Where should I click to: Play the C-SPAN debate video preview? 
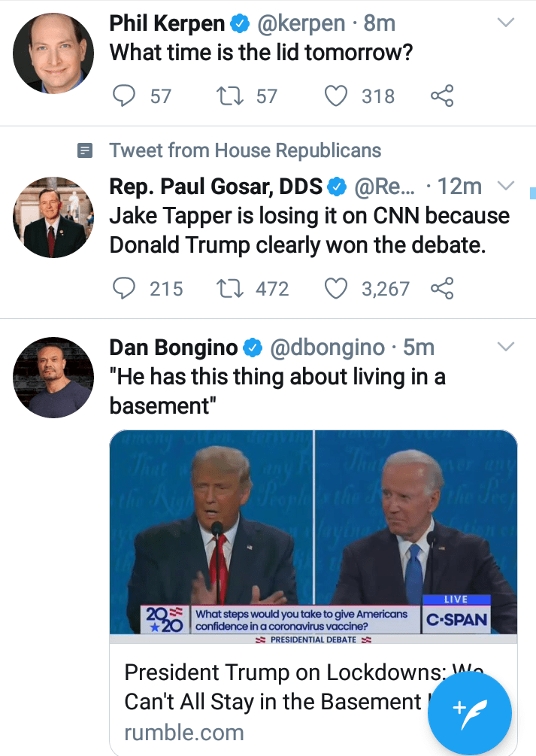(313, 534)
